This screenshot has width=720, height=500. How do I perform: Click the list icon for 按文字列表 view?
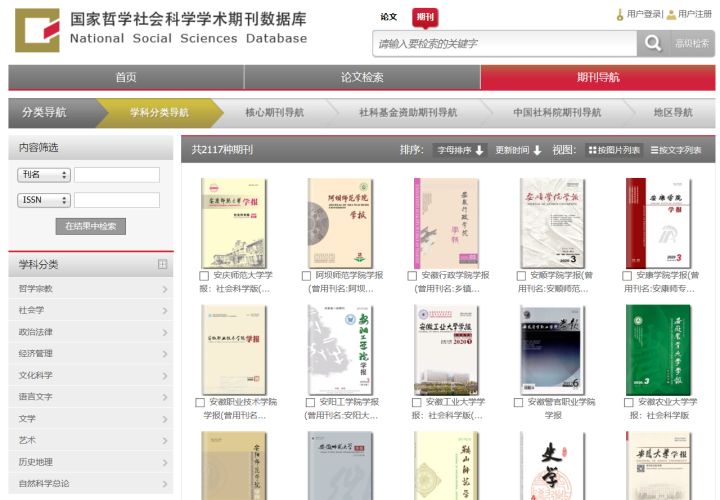tap(654, 150)
